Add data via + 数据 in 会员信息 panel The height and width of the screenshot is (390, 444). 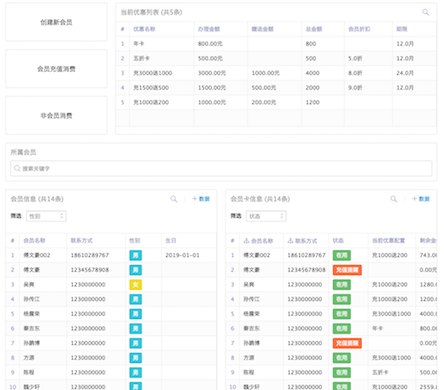201,199
